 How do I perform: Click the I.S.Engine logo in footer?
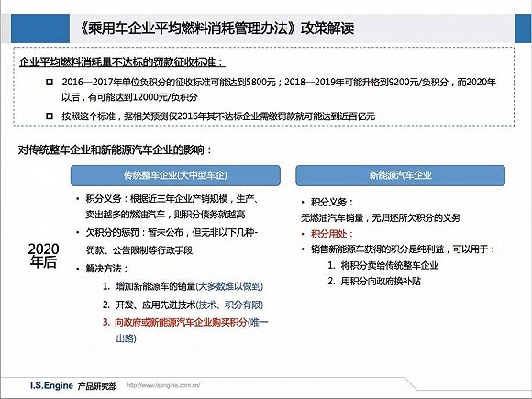pos(51,385)
